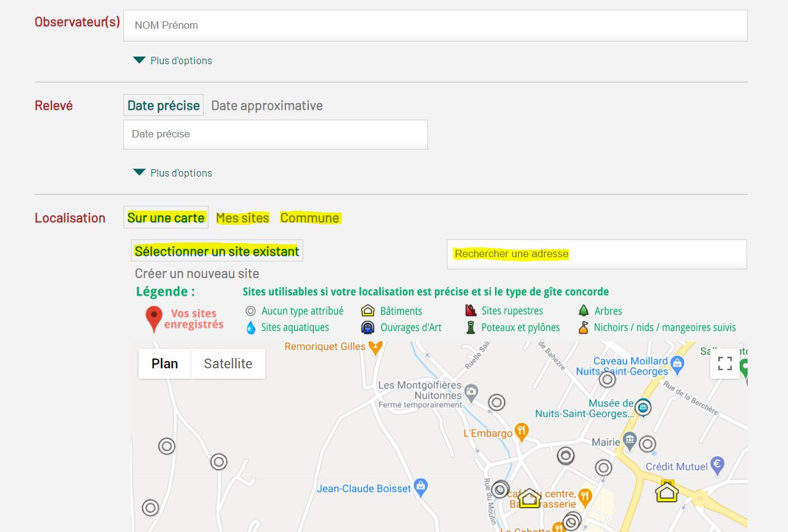Select the Jean-Claude Boisset shop pin
Image resolution: width=788 pixels, height=532 pixels.
pyautogui.click(x=420, y=487)
